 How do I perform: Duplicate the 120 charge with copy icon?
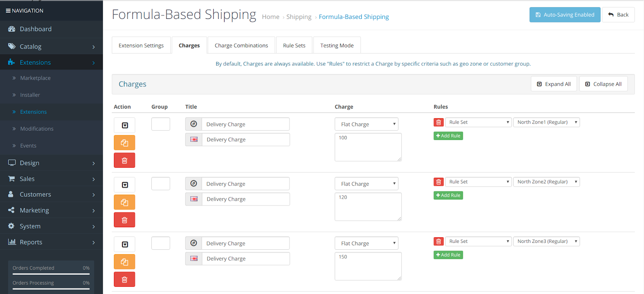pyautogui.click(x=124, y=202)
